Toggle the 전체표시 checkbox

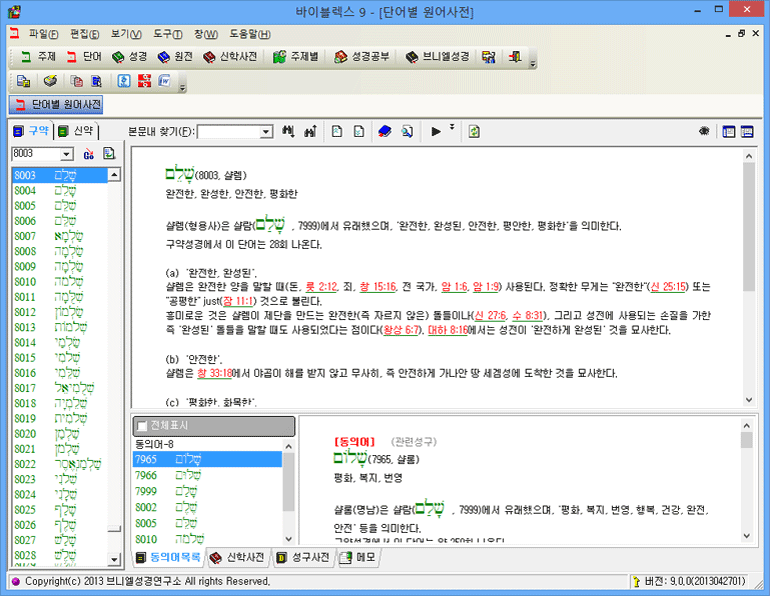[142, 426]
